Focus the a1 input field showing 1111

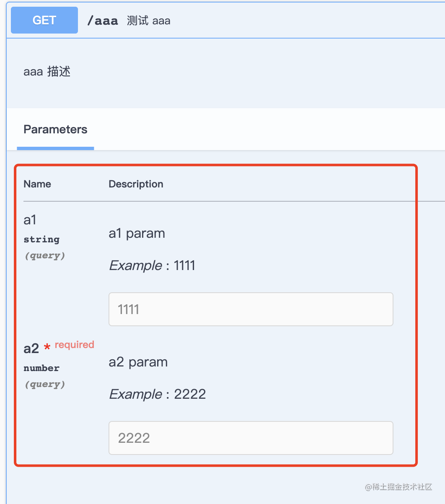pyautogui.click(x=251, y=309)
